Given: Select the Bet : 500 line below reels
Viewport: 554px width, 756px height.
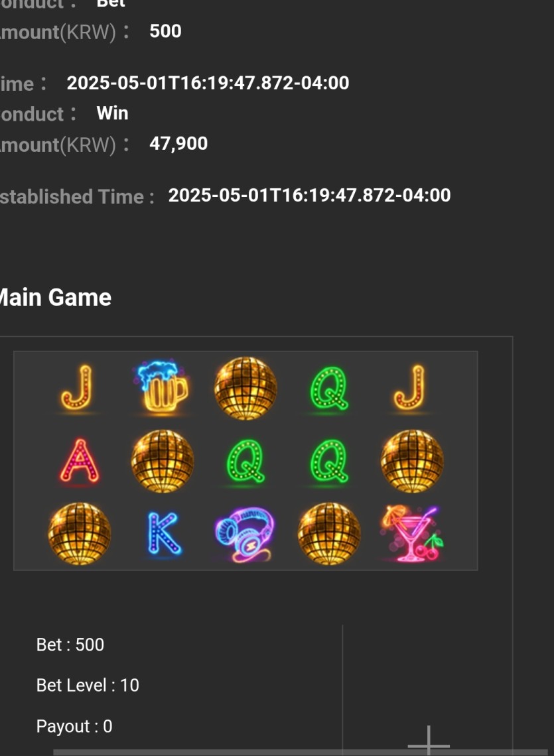Looking at the screenshot, I should point(70,645).
